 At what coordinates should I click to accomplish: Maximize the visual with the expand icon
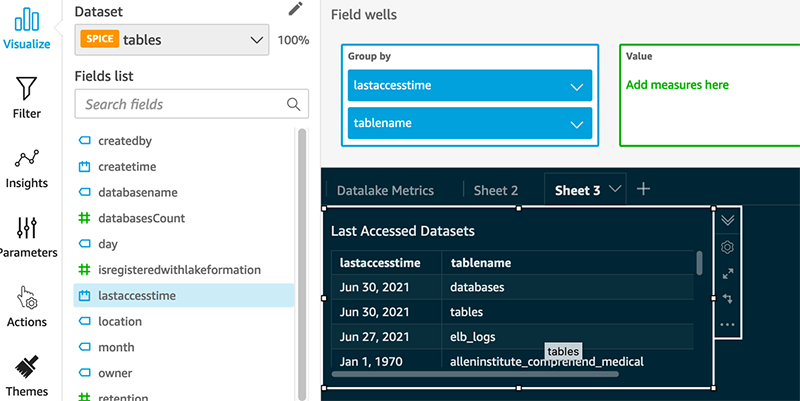pyautogui.click(x=727, y=272)
